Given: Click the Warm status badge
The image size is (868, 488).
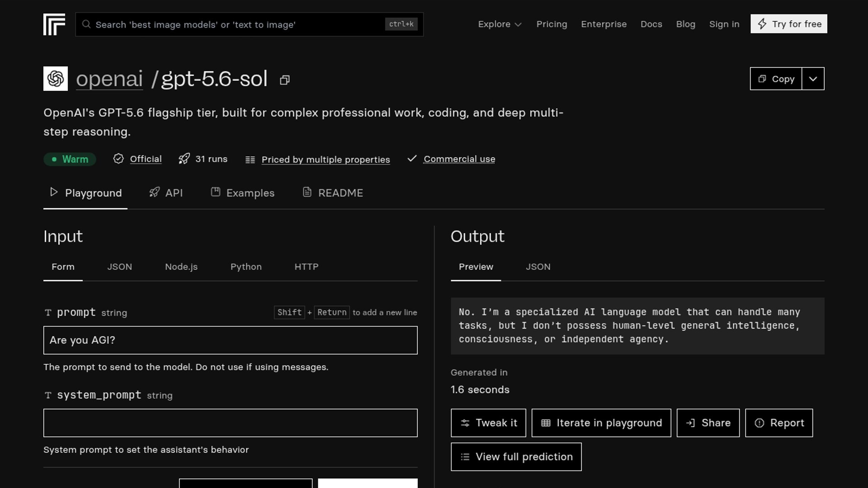Looking at the screenshot, I should tap(70, 159).
